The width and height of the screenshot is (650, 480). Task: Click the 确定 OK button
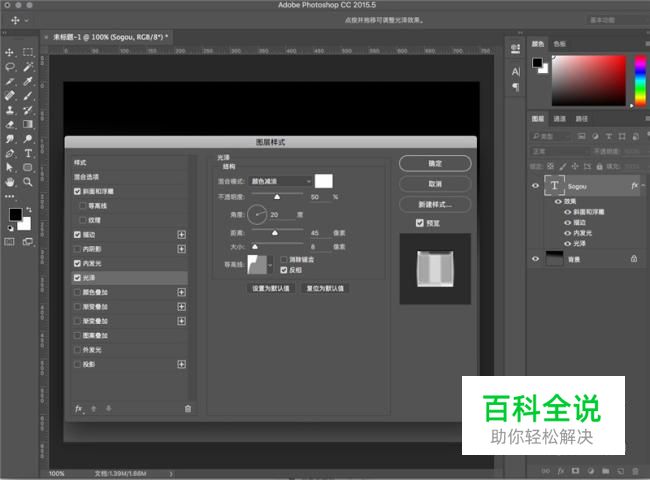(x=435, y=163)
